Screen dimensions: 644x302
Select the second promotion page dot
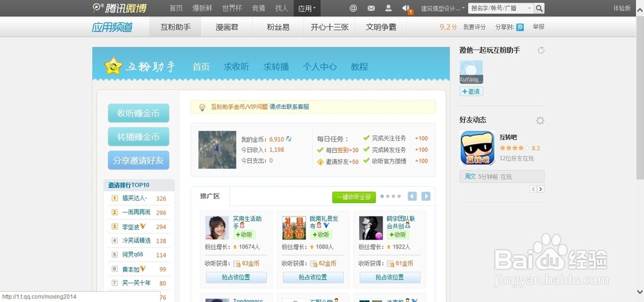point(388,196)
